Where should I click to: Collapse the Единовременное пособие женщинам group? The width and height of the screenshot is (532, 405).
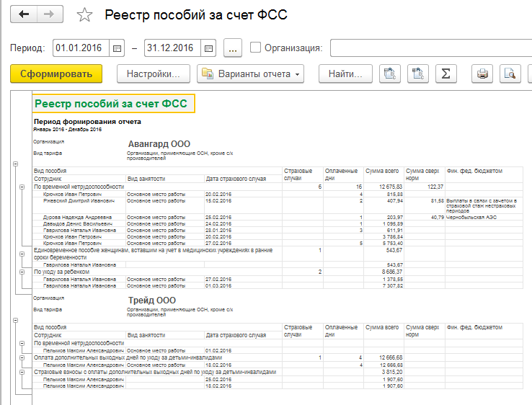point(22,254)
